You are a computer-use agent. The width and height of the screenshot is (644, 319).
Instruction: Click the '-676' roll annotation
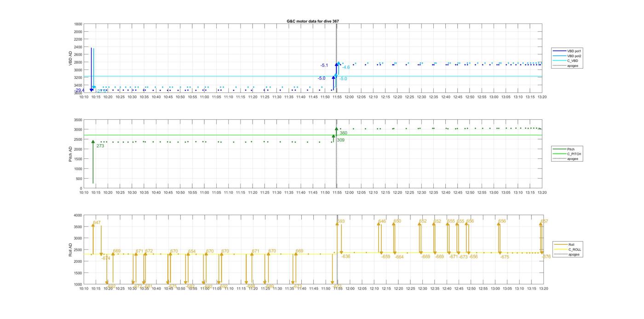[546, 256]
